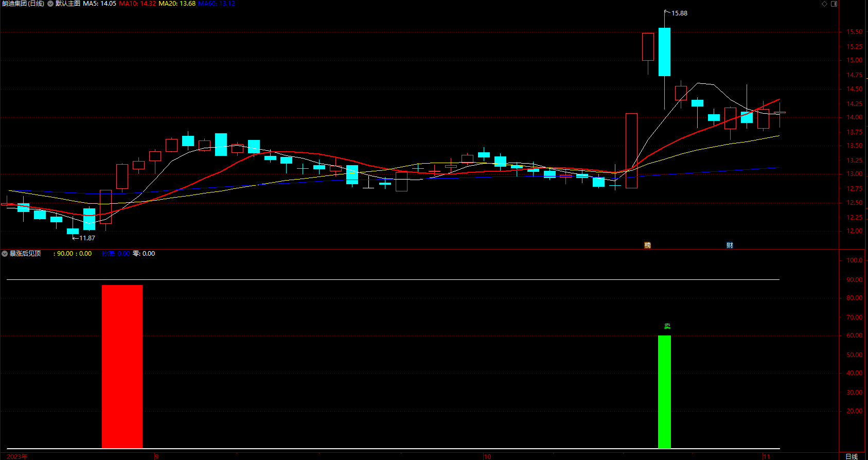Select the MA5: 14.05 value
Screen dimensions: 868x460
[x=99, y=4]
